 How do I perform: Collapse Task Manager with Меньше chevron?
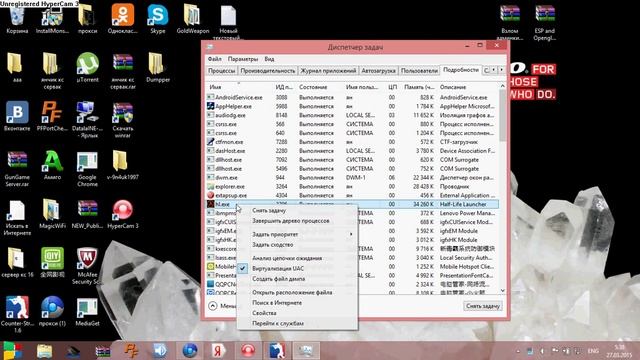coord(213,306)
